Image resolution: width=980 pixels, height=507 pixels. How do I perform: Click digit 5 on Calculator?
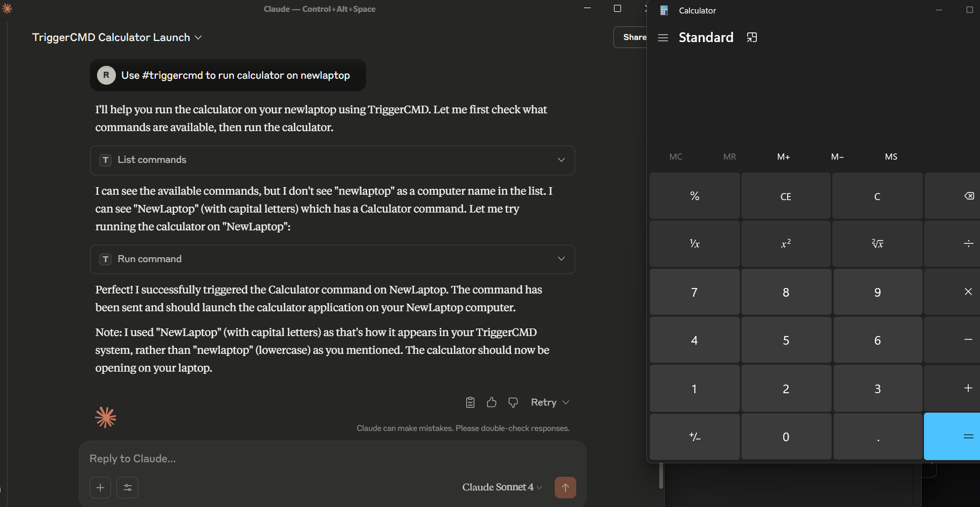786,340
